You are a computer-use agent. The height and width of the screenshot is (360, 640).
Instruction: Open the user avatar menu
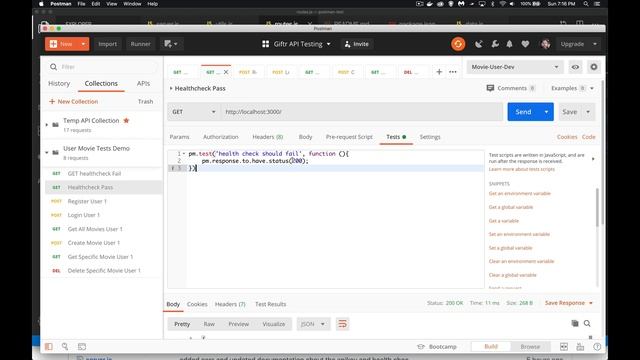click(545, 44)
